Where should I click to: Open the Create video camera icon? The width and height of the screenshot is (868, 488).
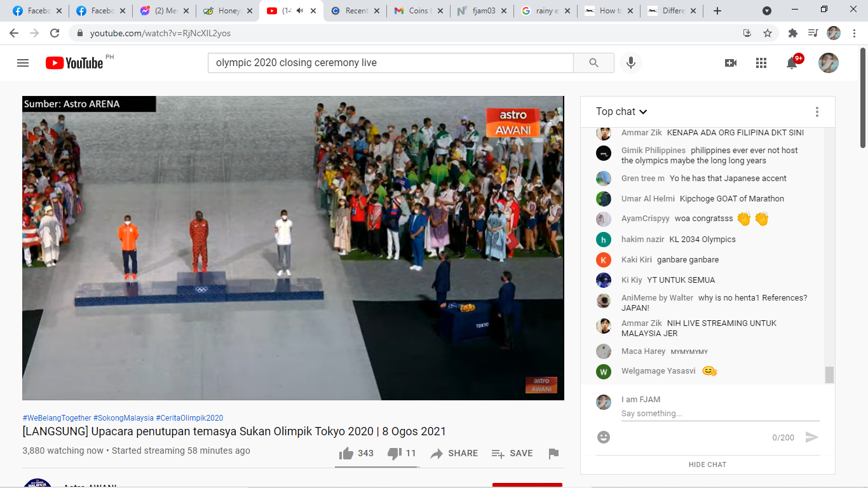[x=731, y=63]
